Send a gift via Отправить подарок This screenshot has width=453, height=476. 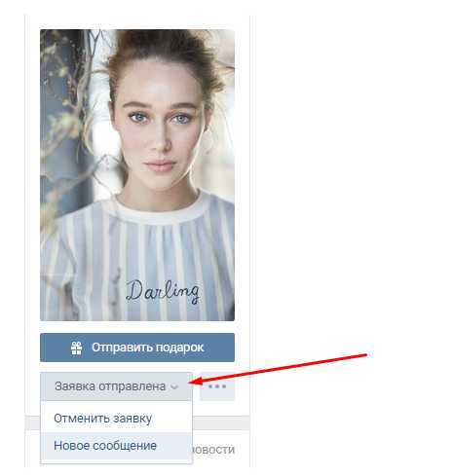click(137, 348)
